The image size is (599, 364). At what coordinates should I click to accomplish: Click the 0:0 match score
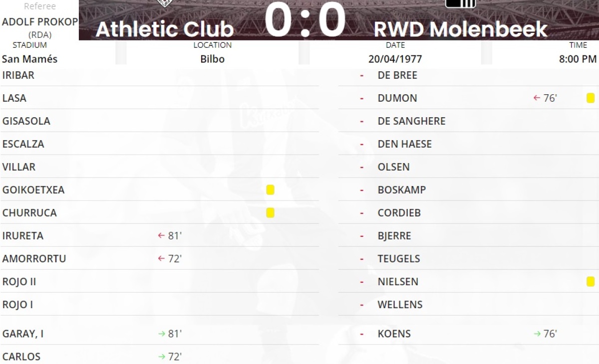coord(304,20)
